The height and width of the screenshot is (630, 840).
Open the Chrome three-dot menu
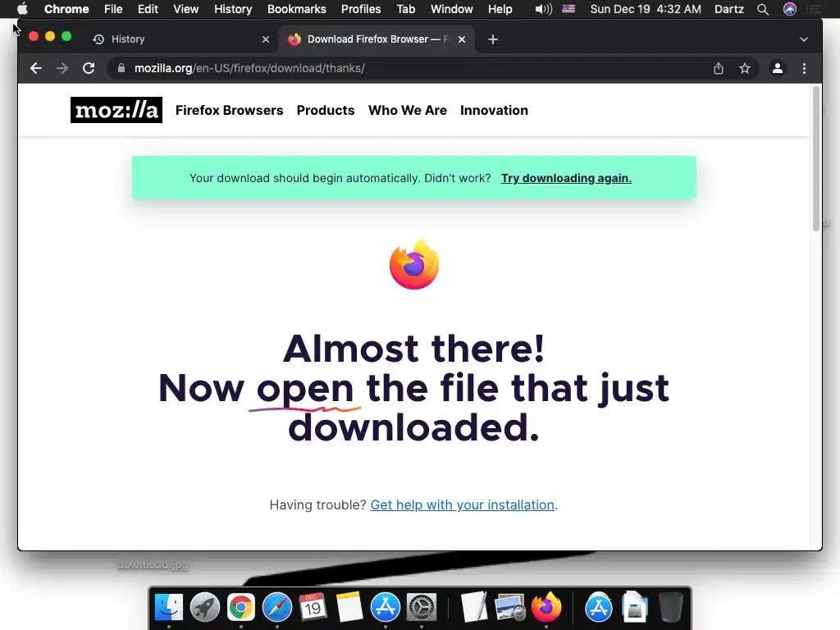tap(804, 68)
